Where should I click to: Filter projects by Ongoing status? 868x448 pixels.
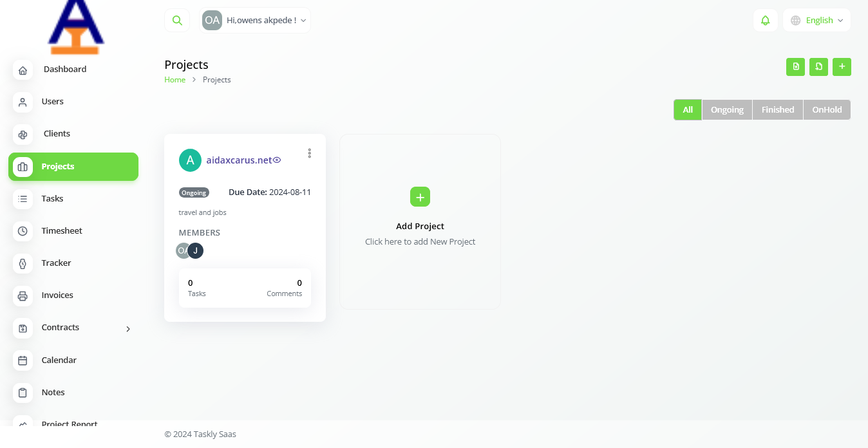tap(727, 110)
